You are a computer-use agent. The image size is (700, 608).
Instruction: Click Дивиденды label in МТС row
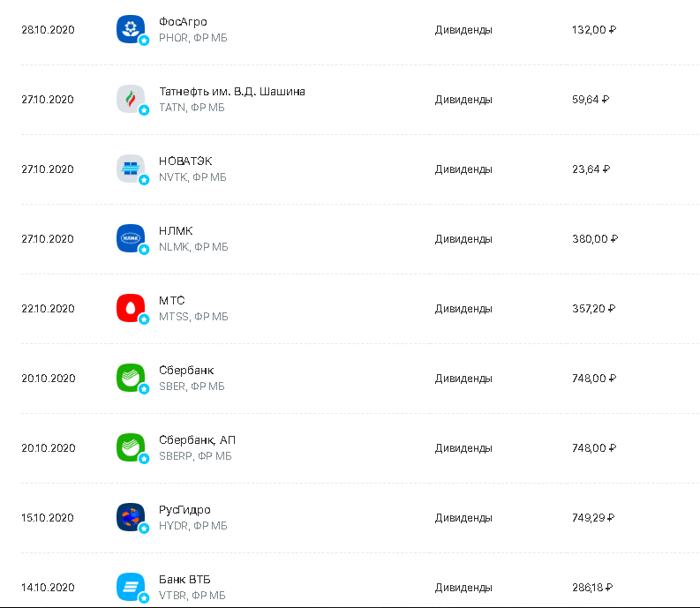[x=463, y=309]
